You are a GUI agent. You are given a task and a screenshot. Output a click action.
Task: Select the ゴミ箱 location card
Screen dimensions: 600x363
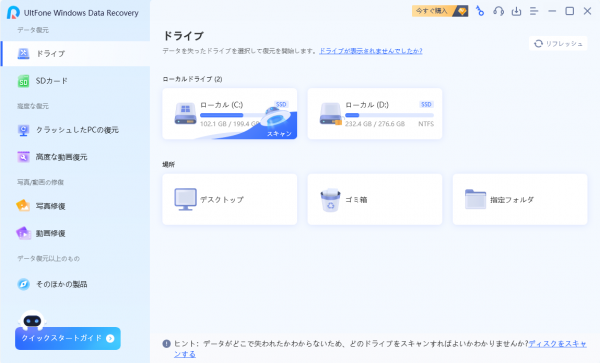coord(375,199)
